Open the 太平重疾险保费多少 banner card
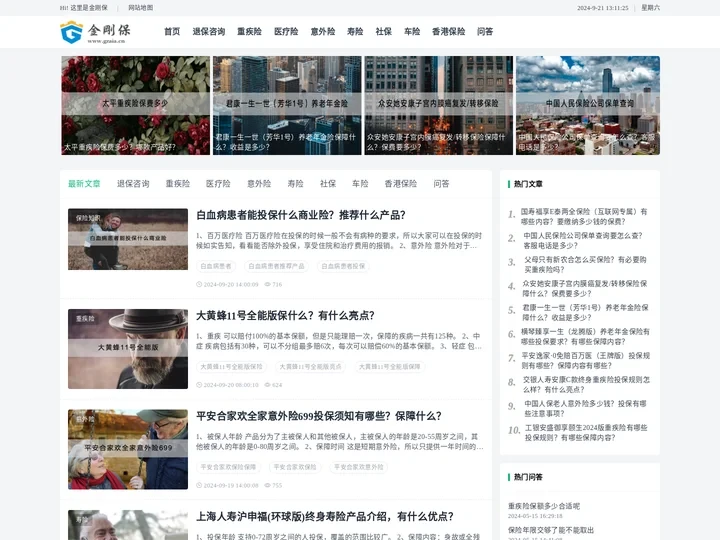This screenshot has height=540, width=720. click(135, 105)
